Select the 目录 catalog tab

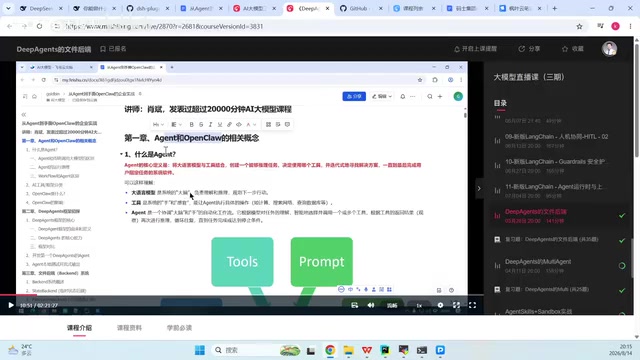(500, 103)
